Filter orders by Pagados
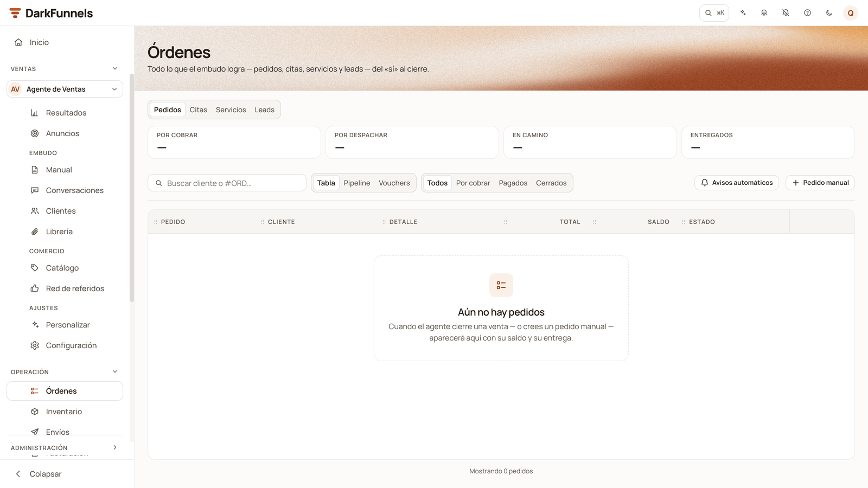The image size is (868, 488). pyautogui.click(x=513, y=183)
